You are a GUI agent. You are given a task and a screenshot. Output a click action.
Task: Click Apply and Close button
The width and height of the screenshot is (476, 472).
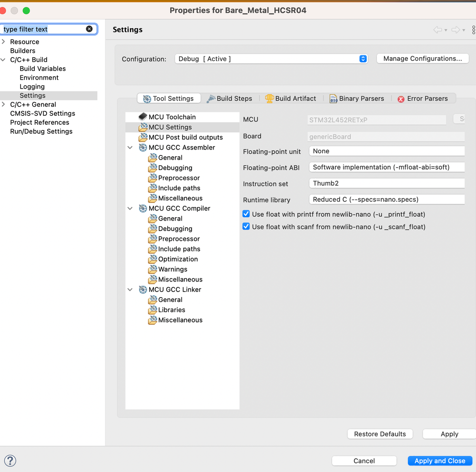[440, 461]
